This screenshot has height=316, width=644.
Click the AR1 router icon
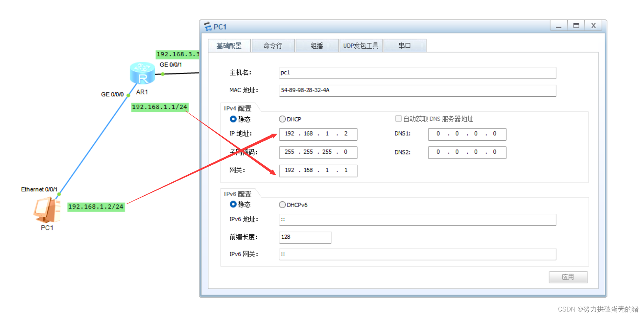coord(142,73)
